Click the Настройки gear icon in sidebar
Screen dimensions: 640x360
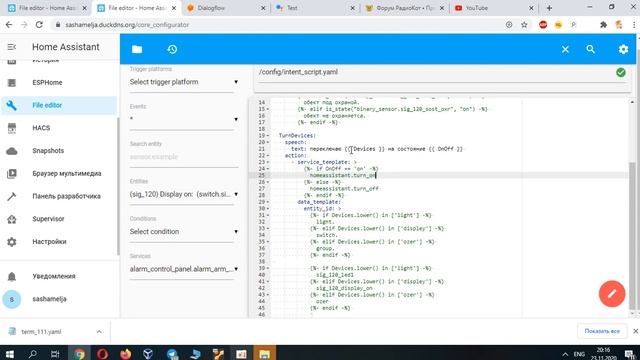click(12, 242)
